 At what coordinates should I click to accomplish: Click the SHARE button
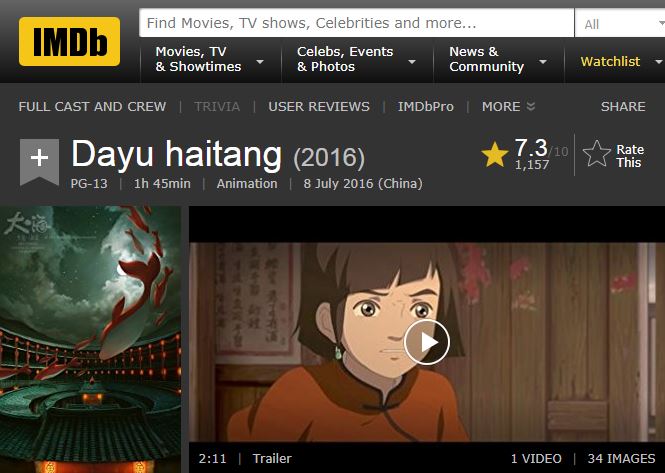[x=623, y=106]
